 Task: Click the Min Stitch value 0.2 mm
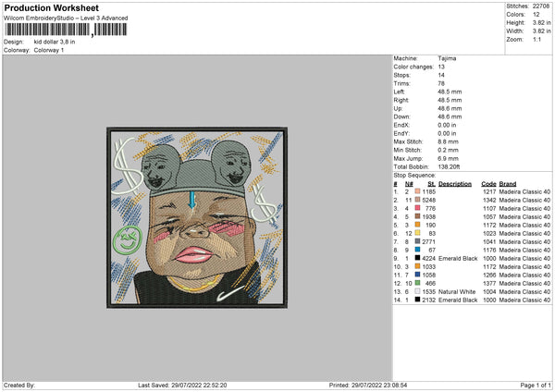click(x=448, y=150)
